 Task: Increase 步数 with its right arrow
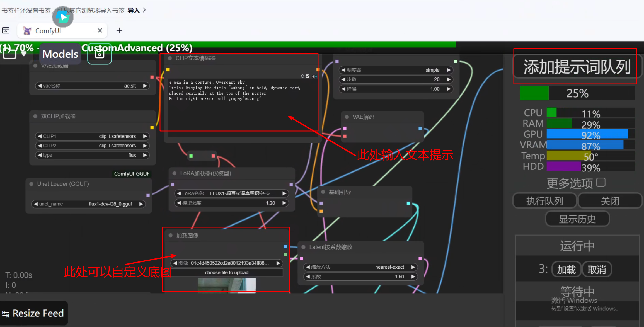click(449, 79)
